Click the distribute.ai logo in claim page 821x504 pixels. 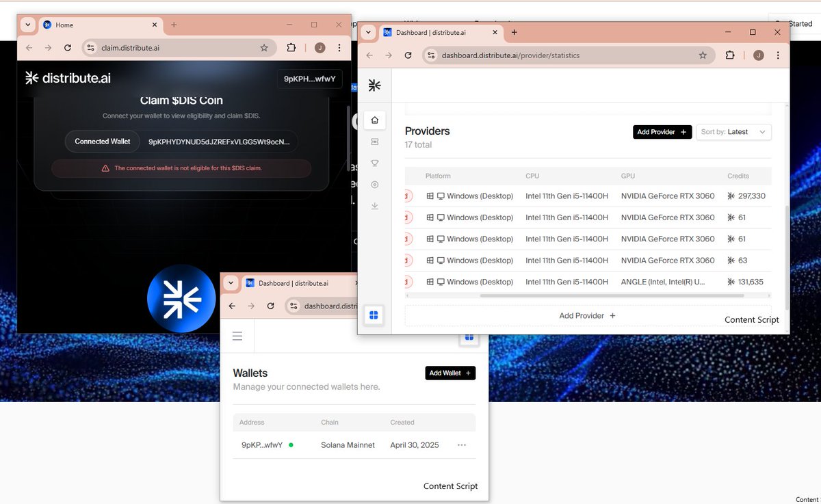tap(68, 78)
